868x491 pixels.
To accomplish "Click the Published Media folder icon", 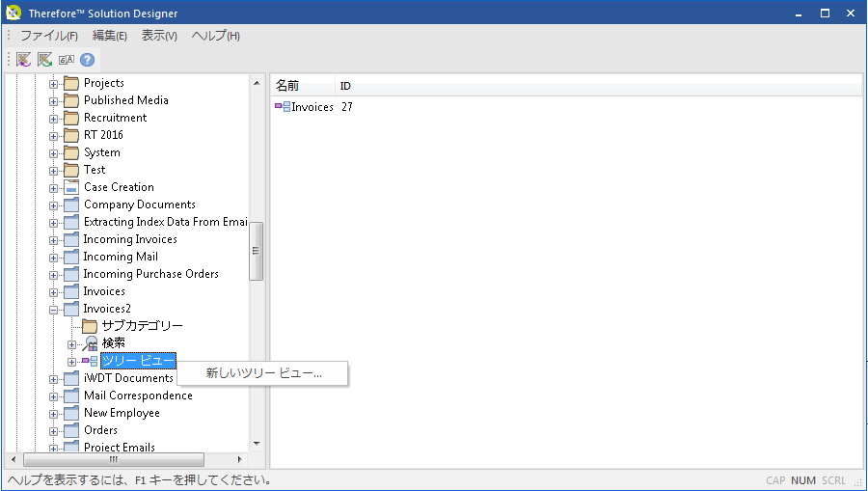I will [70, 100].
